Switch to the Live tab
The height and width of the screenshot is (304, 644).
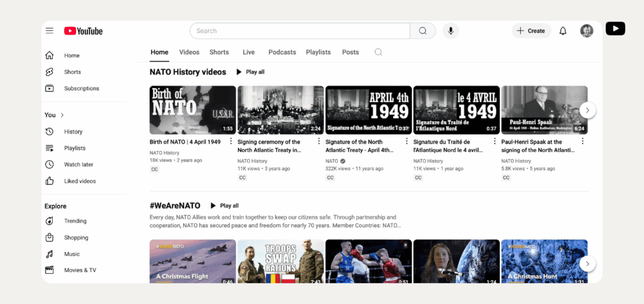click(248, 52)
